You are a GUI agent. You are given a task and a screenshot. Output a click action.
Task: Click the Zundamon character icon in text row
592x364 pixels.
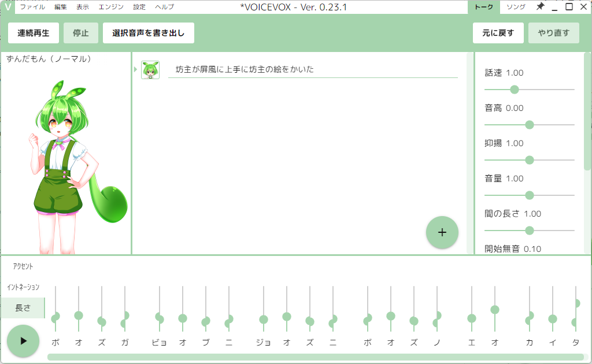point(150,70)
